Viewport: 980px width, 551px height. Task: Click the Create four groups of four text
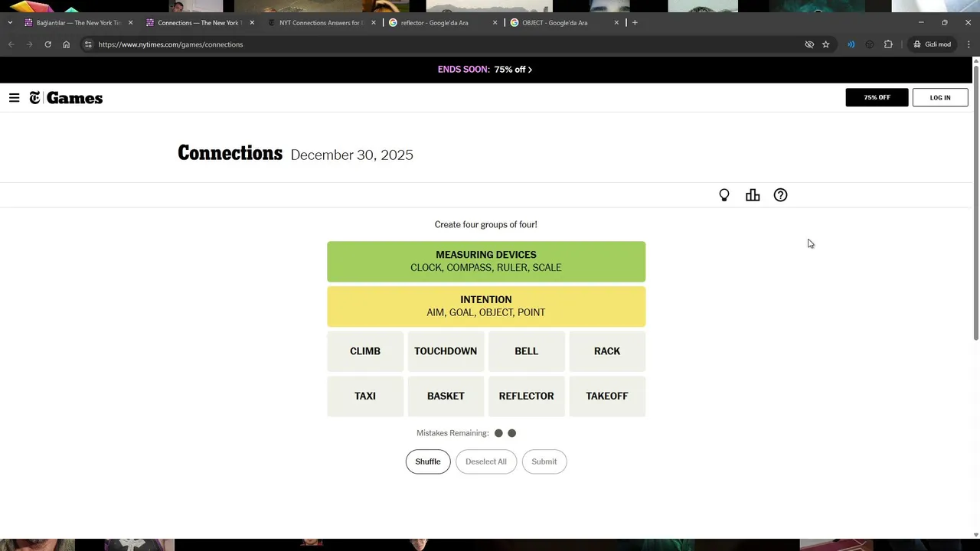pyautogui.click(x=486, y=224)
